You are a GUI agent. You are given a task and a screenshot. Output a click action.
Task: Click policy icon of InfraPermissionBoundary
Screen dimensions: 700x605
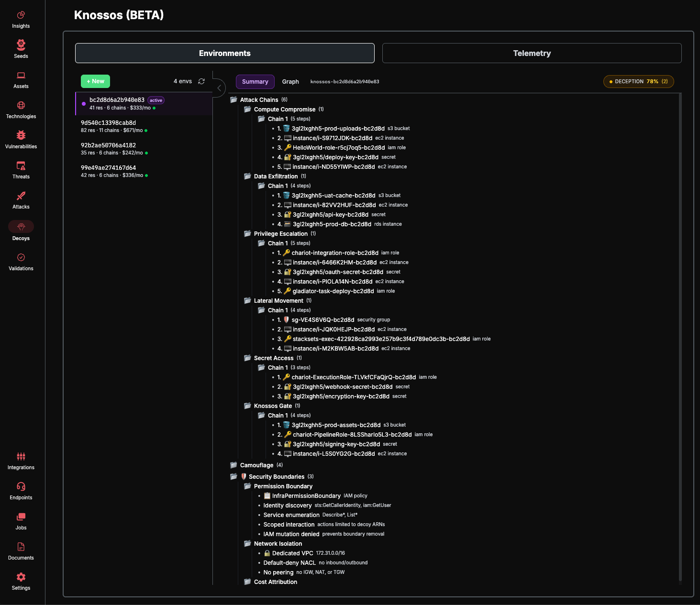point(267,495)
